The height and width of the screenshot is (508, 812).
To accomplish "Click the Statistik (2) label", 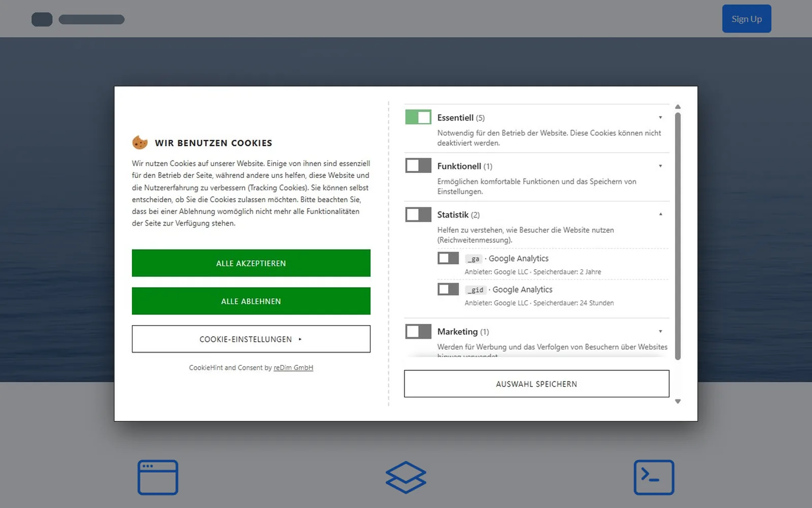I will (458, 215).
